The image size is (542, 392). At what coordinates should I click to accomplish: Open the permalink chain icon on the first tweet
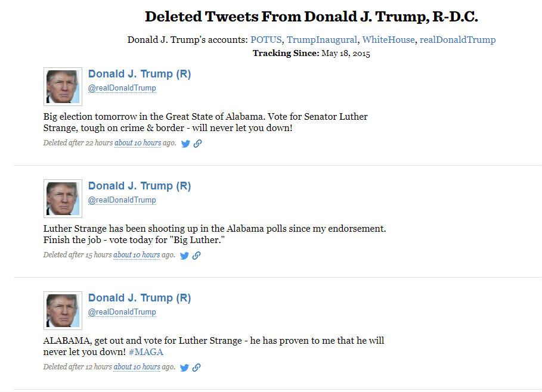197,143
